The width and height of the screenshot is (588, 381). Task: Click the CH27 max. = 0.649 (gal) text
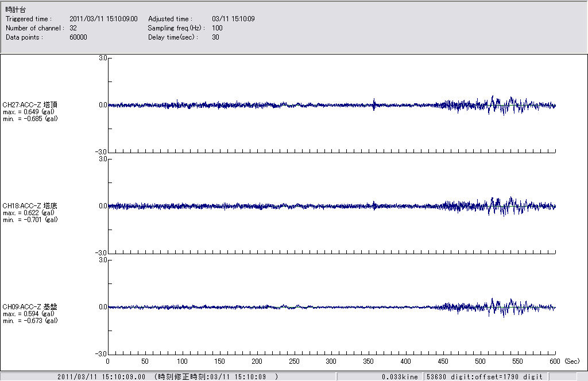click(x=29, y=112)
